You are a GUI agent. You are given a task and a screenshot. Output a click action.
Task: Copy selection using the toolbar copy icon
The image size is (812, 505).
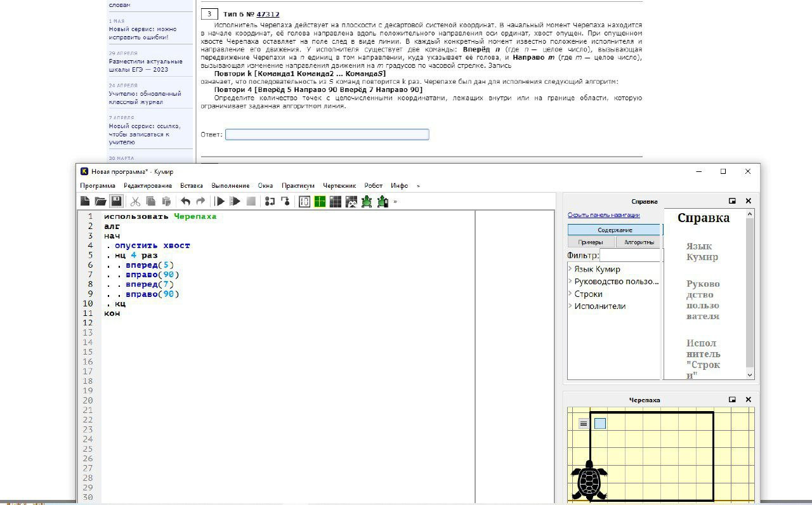[151, 201]
